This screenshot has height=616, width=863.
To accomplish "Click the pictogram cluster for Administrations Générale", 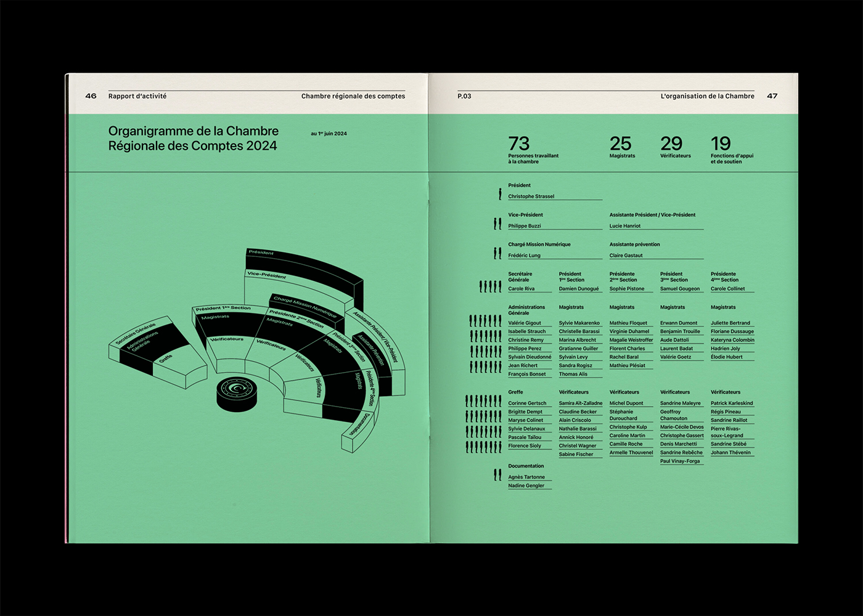I will pyautogui.click(x=484, y=345).
